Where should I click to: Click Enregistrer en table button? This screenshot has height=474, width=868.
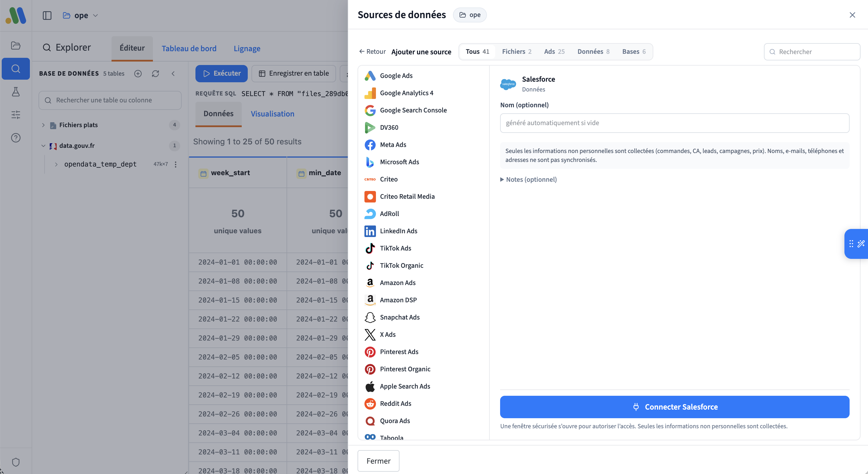[x=293, y=74]
